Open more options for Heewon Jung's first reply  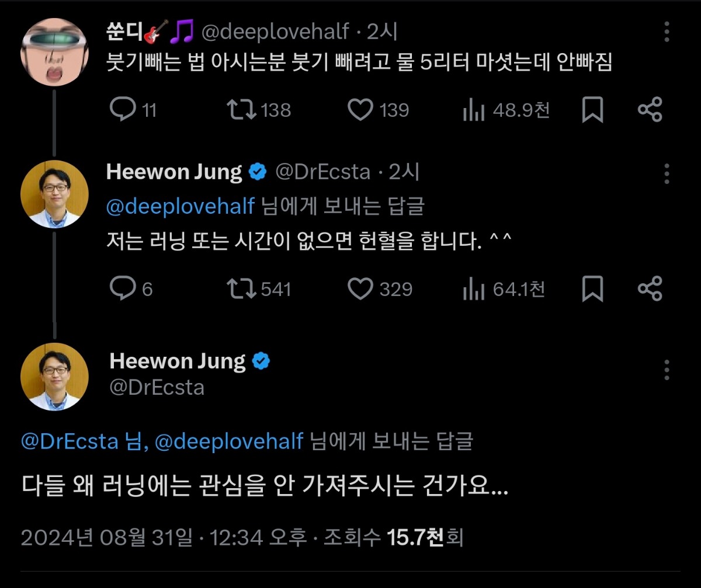667,173
